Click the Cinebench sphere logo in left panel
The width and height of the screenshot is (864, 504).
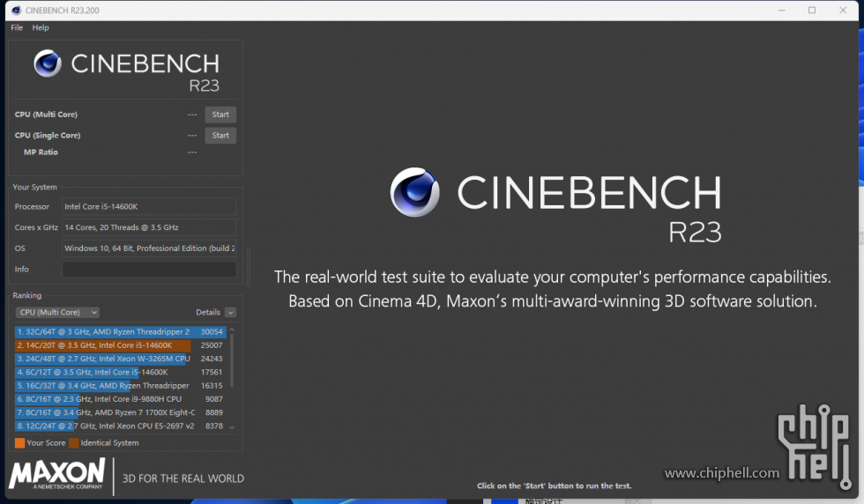tap(48, 63)
